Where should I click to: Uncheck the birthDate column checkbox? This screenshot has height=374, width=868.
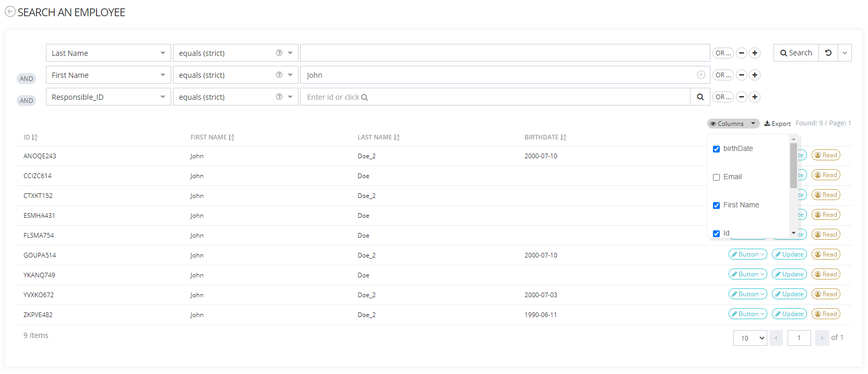(x=716, y=149)
